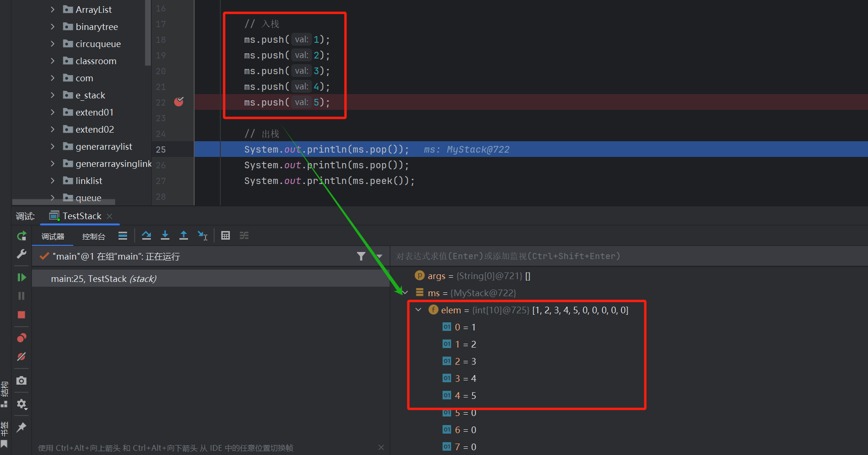This screenshot has width=868, height=455.
Task: Open Evaluate Expression calculator icon
Action: (226, 235)
